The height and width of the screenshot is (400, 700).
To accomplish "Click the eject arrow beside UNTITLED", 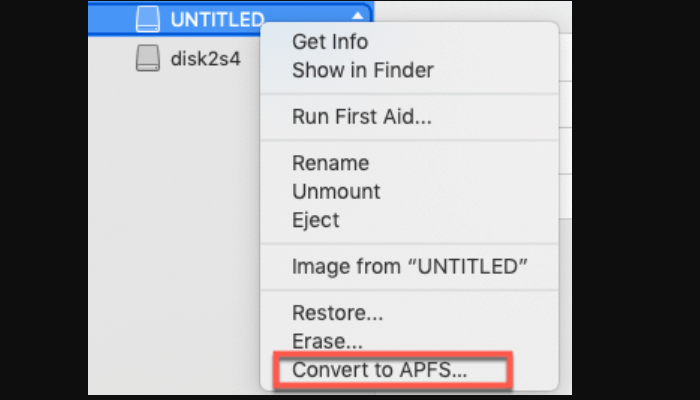I will tap(357, 17).
